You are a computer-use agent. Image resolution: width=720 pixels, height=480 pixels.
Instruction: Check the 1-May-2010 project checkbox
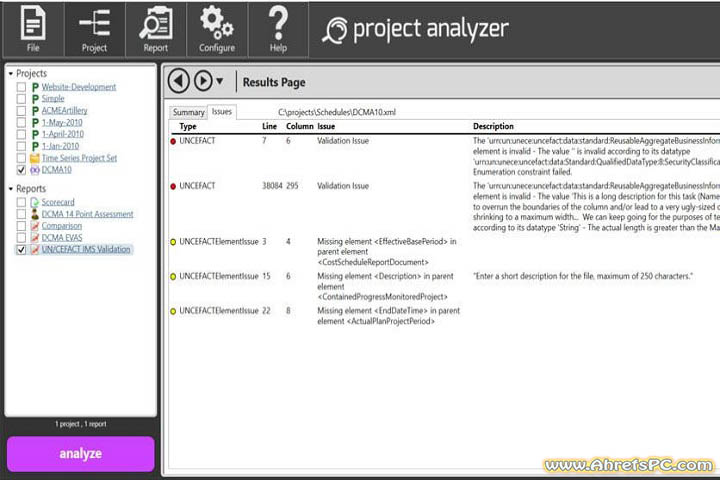[x=21, y=123]
